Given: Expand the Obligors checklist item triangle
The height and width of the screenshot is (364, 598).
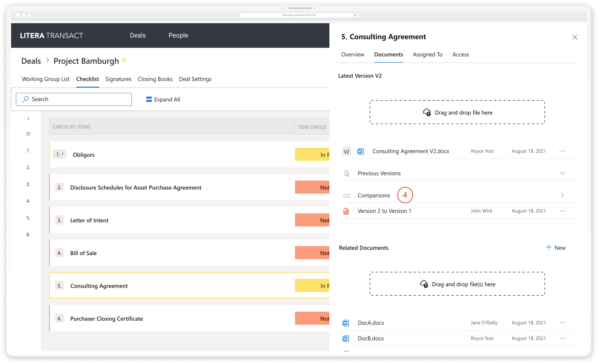Looking at the screenshot, I should [x=63, y=154].
